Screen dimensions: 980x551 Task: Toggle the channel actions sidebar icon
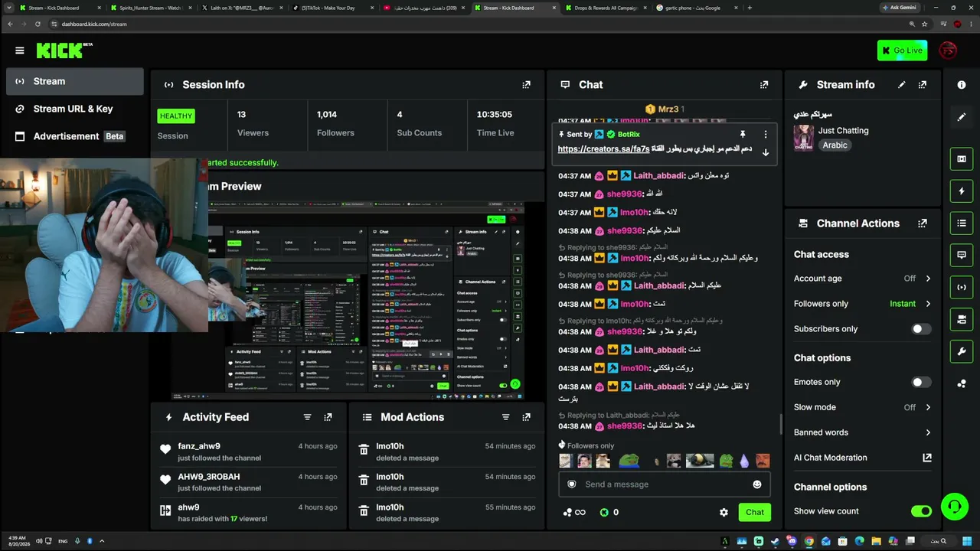point(962,319)
